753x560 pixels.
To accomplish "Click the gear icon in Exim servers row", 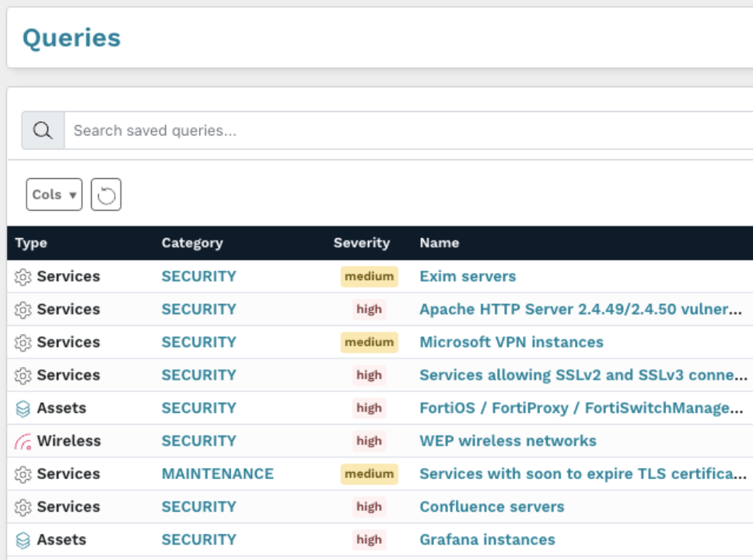I will click(x=23, y=277).
